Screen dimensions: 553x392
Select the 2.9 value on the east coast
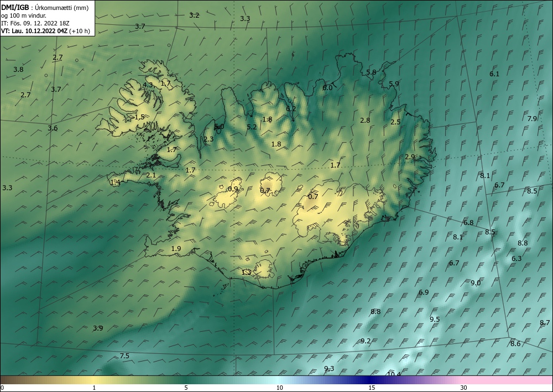pyautogui.click(x=410, y=157)
